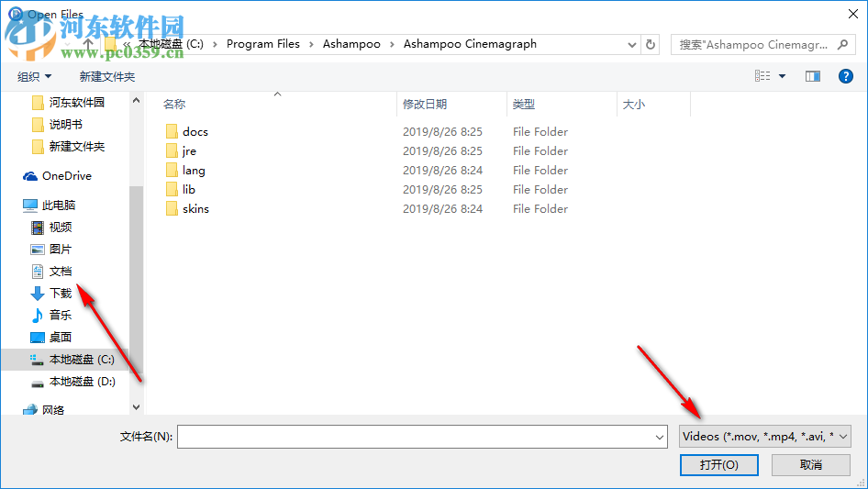Open the Videos file type filter dropdown
868x489 pixels.
coord(765,437)
